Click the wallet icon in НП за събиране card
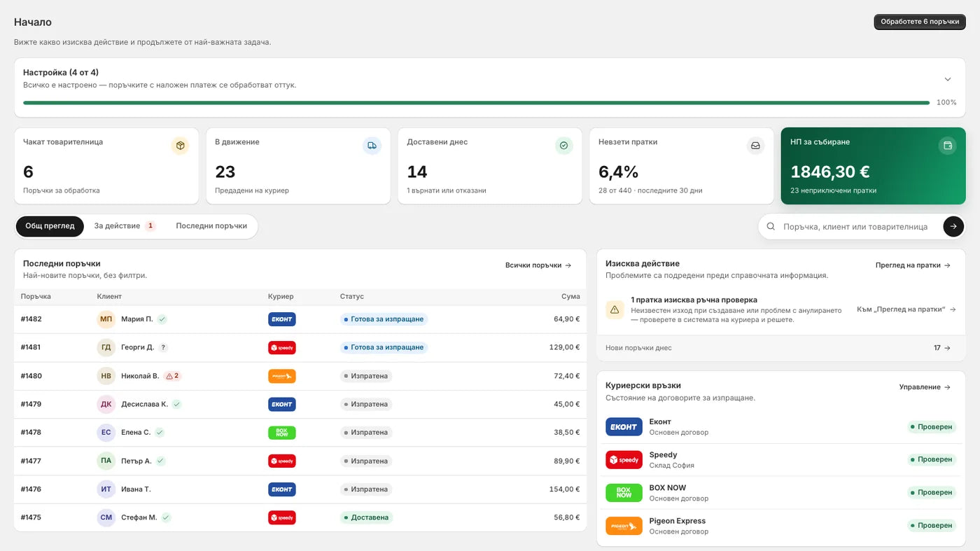This screenshot has height=551, width=980. [948, 146]
